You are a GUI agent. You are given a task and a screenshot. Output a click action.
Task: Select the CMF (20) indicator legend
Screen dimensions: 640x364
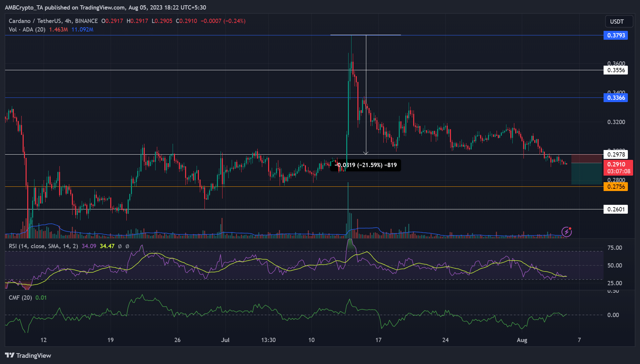20,298
